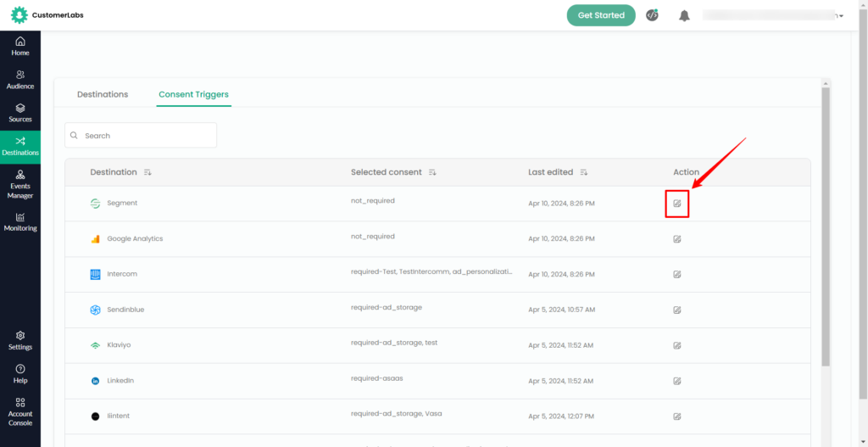Edit consent for Sendinblue row
The width and height of the screenshot is (868, 447).
point(676,310)
